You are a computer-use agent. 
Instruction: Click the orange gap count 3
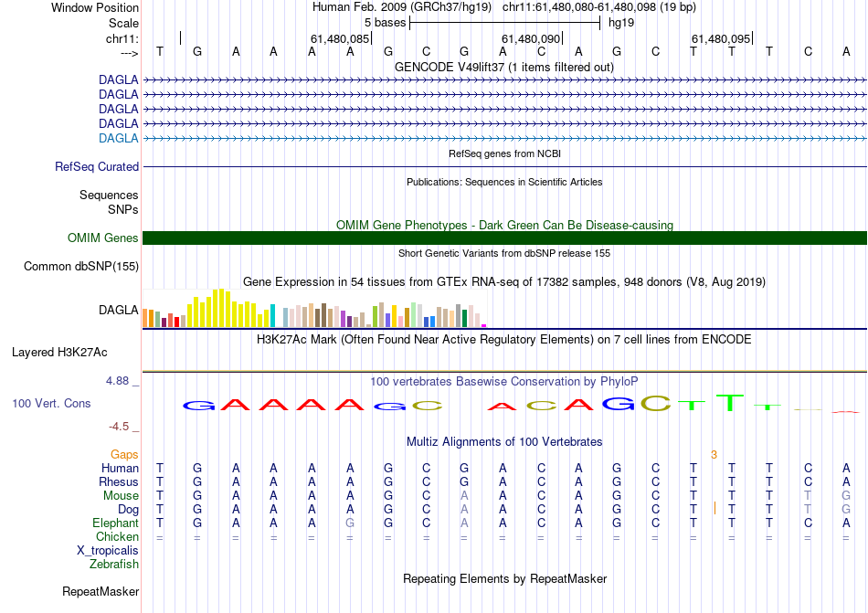tap(715, 455)
